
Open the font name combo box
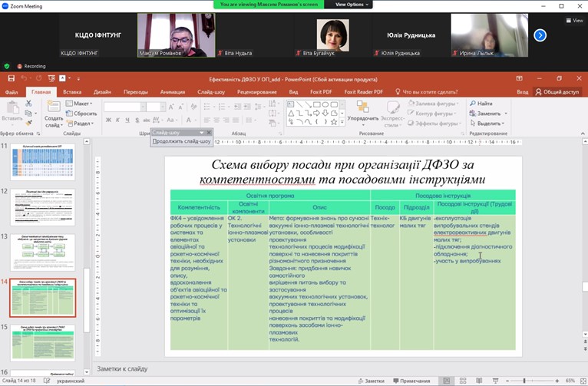(x=124, y=107)
